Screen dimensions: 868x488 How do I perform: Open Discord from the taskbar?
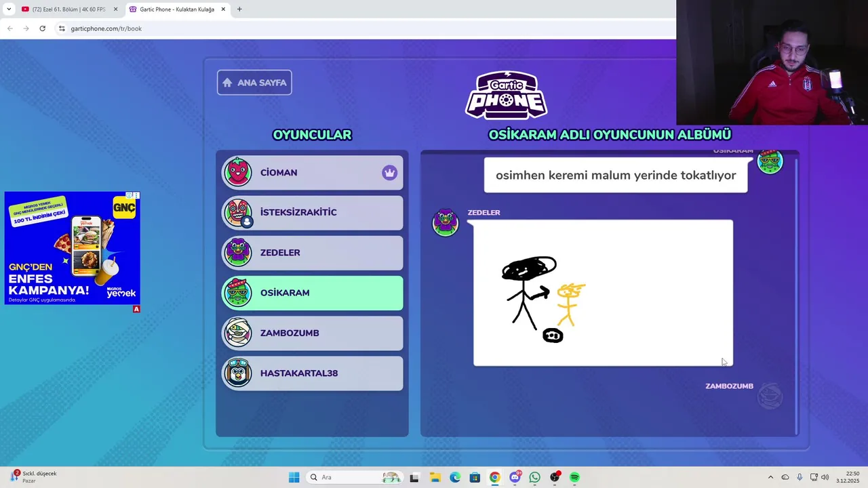[515, 477]
